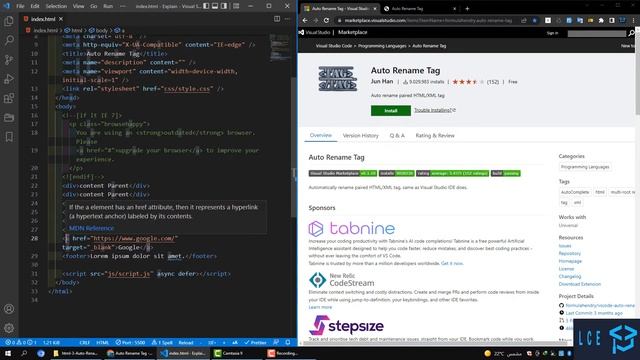The height and width of the screenshot is (360, 640).
Task: Open the Windows Start menu
Action: coord(7,353)
